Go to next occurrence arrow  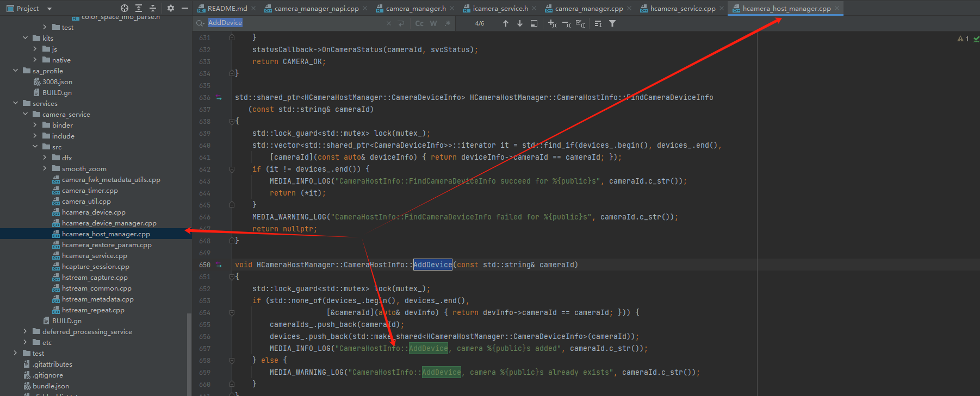tap(520, 23)
